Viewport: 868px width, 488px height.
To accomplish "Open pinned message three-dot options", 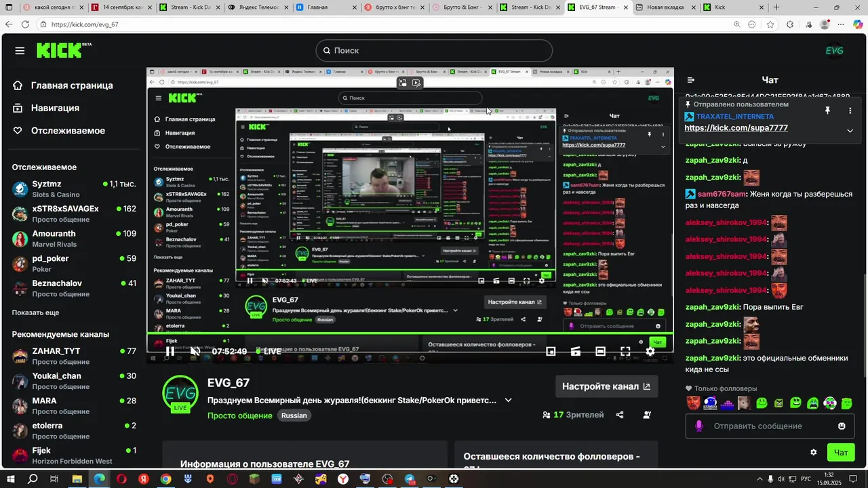I will point(850,110).
